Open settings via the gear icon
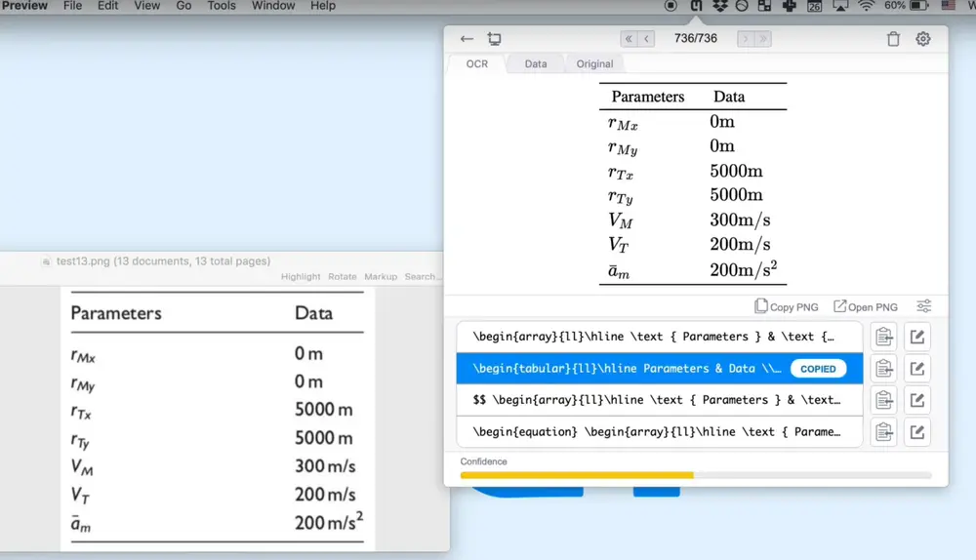Image resolution: width=976 pixels, height=560 pixels. [923, 39]
